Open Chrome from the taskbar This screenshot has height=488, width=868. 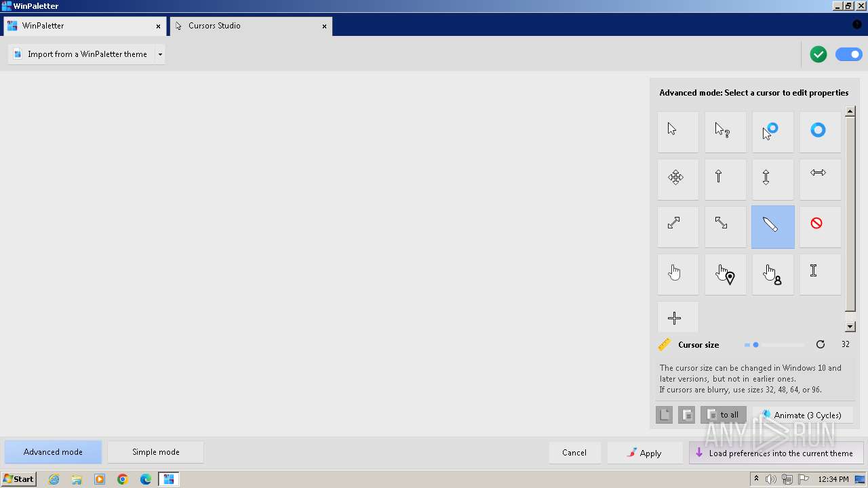(123, 479)
